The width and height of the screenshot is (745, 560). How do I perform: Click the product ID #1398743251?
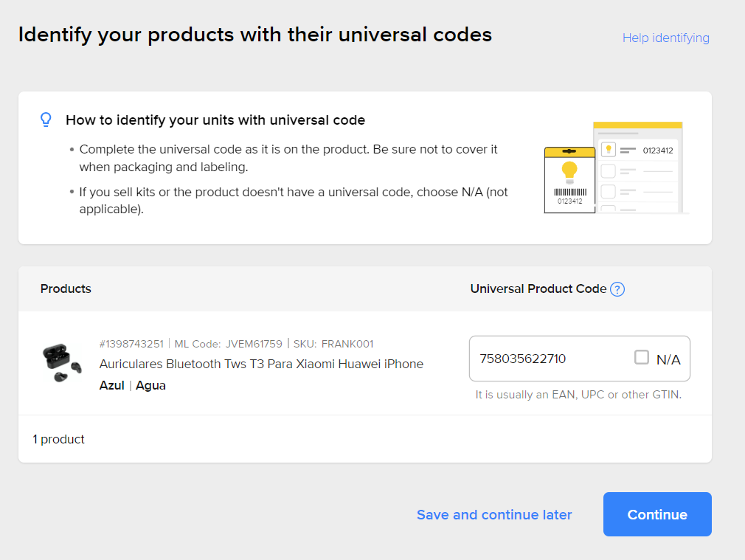131,344
